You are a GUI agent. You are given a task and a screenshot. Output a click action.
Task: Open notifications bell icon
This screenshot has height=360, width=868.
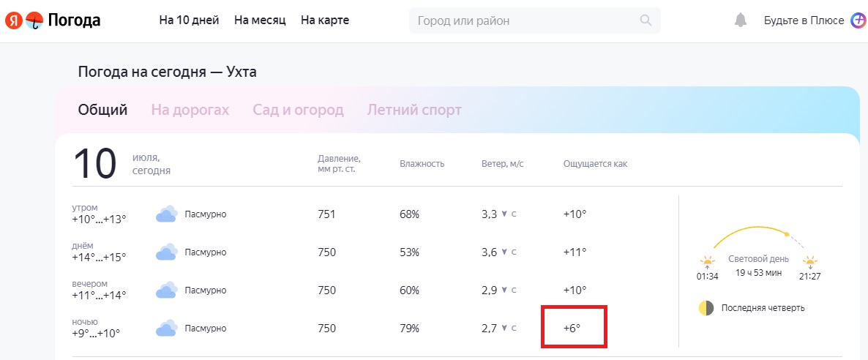click(x=740, y=20)
